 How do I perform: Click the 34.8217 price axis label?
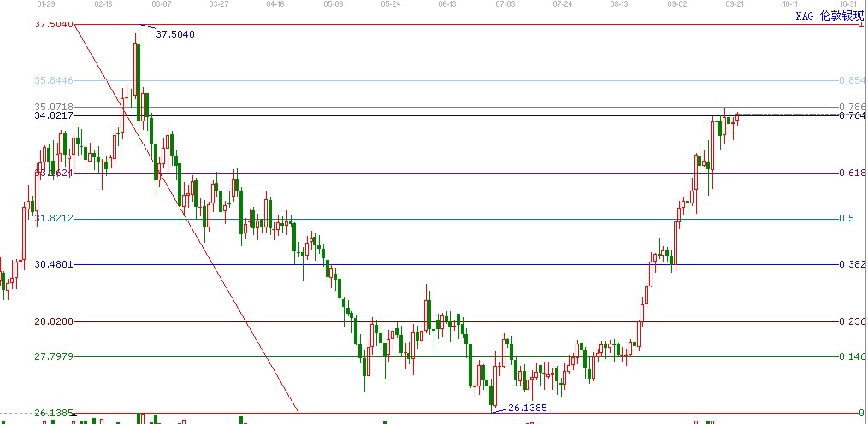[x=53, y=115]
